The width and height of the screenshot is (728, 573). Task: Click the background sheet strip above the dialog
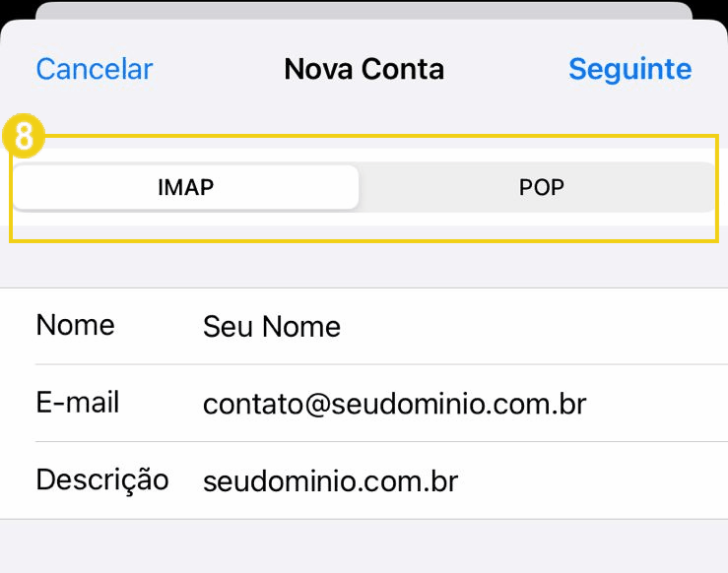[x=364, y=12]
